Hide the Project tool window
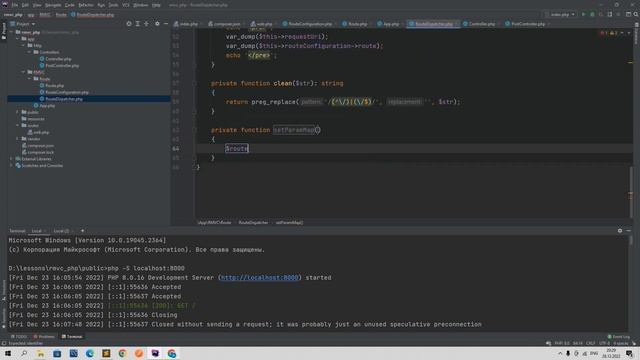The width and height of the screenshot is (640, 360). (166, 24)
